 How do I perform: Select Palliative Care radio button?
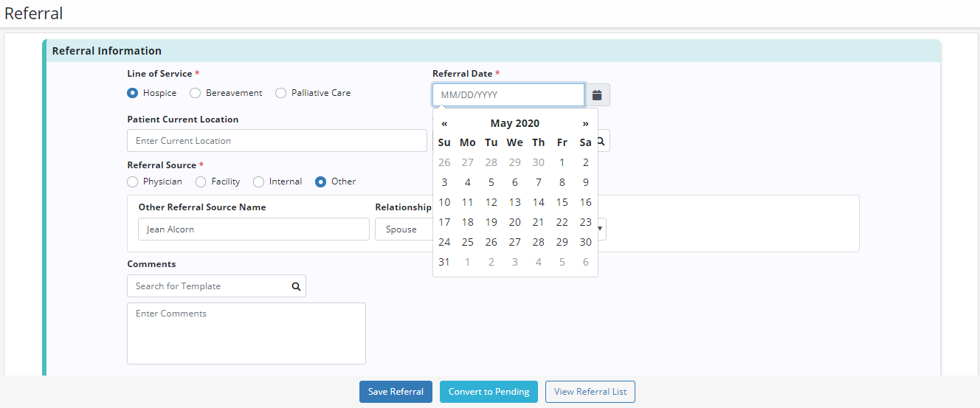(281, 93)
